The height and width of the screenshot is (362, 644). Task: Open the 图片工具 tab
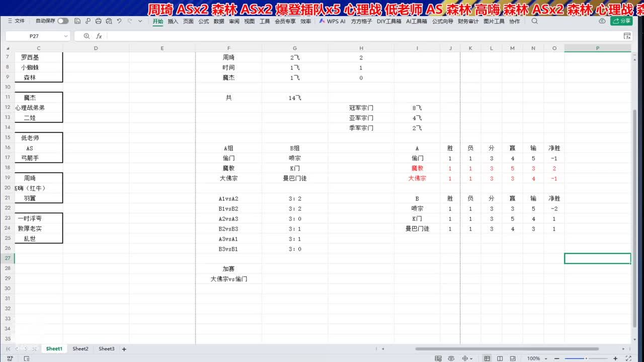(x=494, y=22)
